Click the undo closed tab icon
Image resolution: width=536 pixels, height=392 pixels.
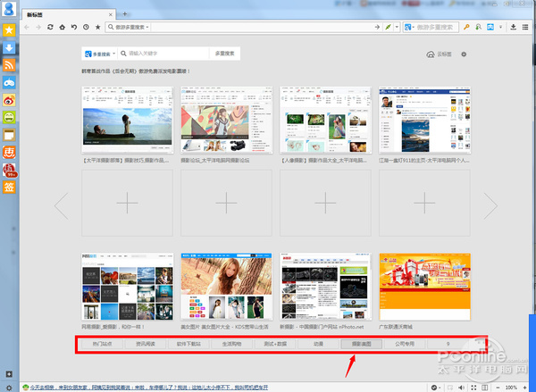74,27
